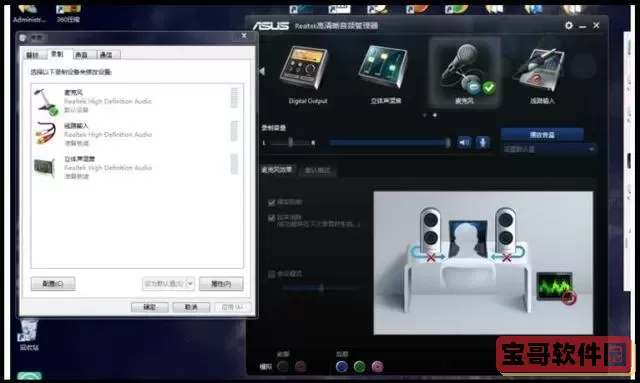Click the green rear-panel audio jack
Viewport: 640px width, 383px height.
click(x=359, y=366)
